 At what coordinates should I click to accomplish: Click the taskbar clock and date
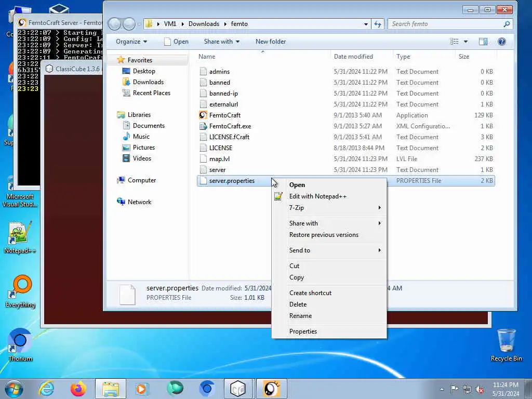click(x=506, y=389)
